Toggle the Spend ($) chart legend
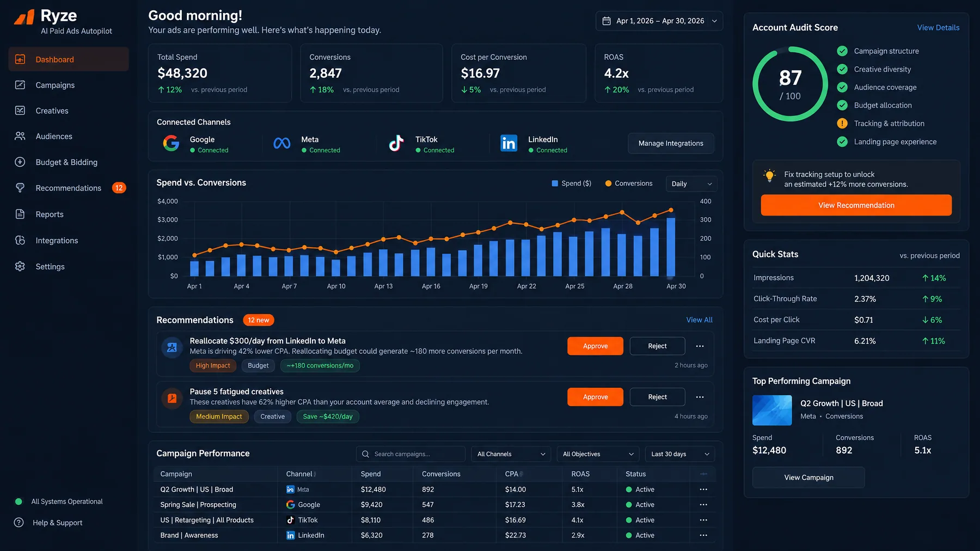The width and height of the screenshot is (980, 551). [x=572, y=183]
